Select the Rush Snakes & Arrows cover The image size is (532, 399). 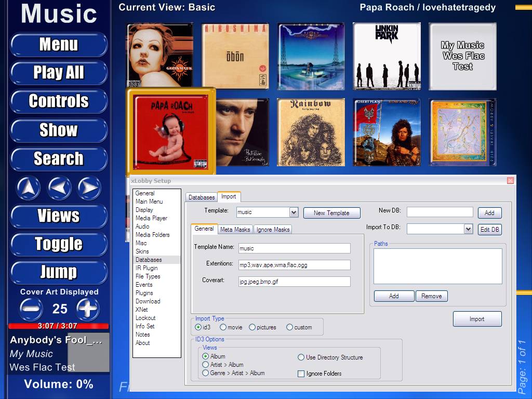(463, 132)
